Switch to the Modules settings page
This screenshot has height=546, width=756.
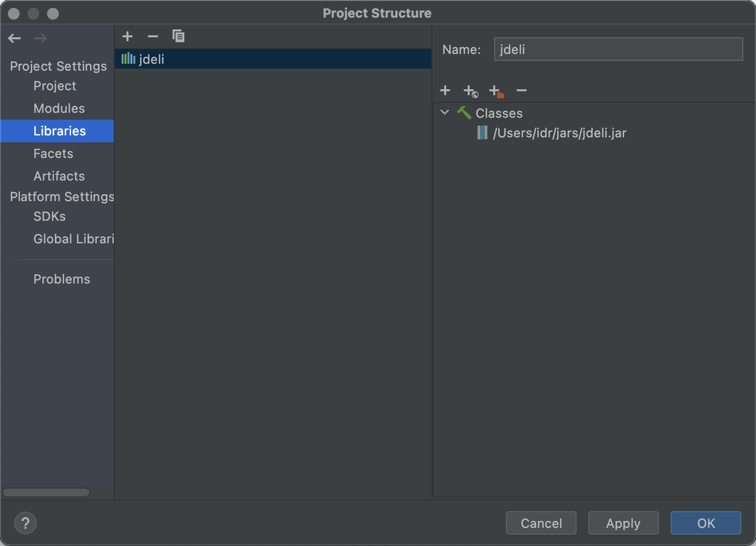[59, 108]
